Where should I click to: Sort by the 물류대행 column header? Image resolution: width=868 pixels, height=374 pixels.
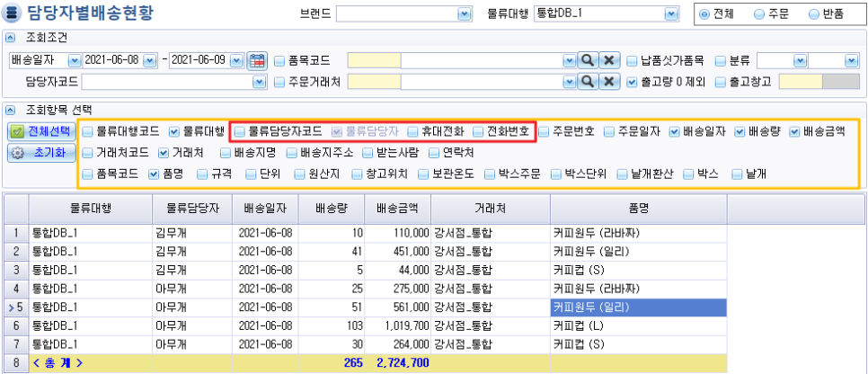91,209
